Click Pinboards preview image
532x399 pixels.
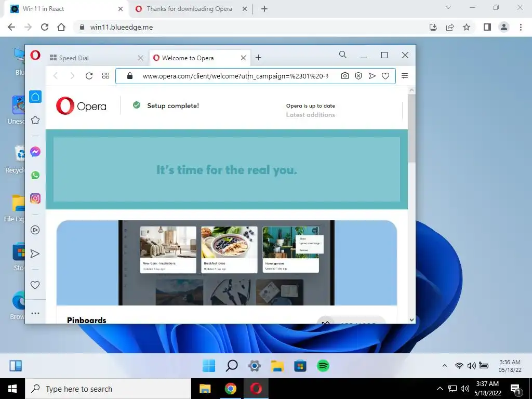click(227, 262)
